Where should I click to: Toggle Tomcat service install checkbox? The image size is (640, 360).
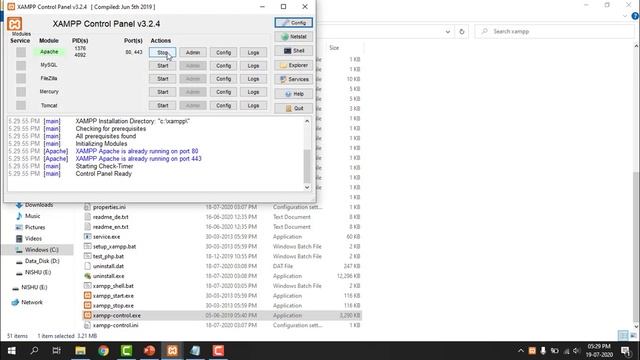(x=21, y=105)
